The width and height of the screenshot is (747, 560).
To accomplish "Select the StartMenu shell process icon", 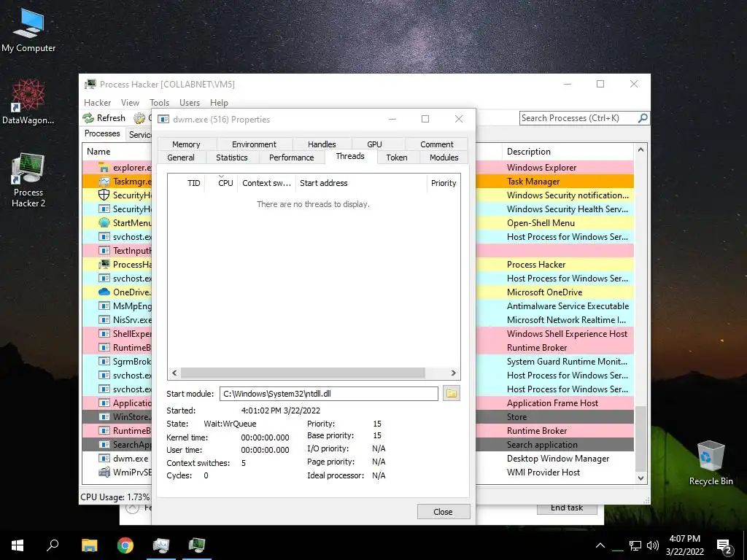I will (x=104, y=222).
